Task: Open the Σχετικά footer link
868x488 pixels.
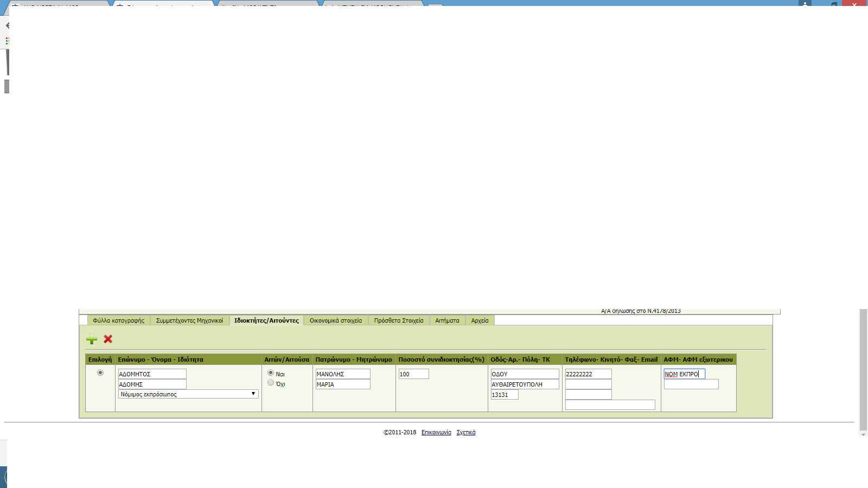Action: point(466,432)
